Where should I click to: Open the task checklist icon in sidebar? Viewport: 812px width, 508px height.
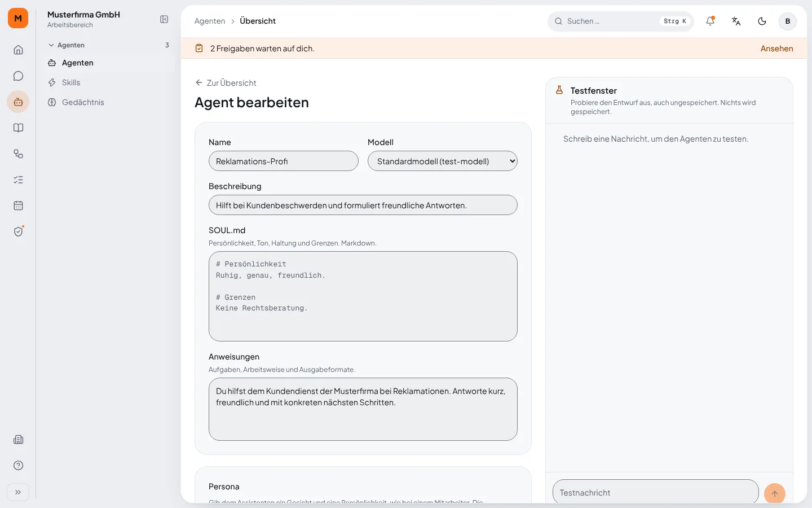tap(18, 179)
